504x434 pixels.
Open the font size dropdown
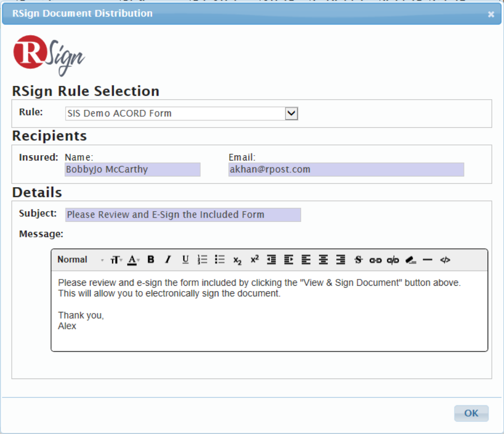pos(116,260)
